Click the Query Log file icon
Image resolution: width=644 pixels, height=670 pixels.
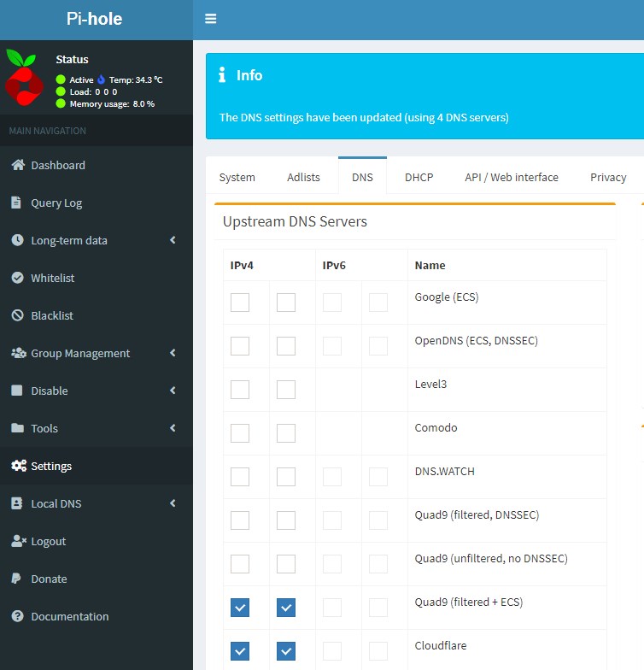[x=16, y=203]
